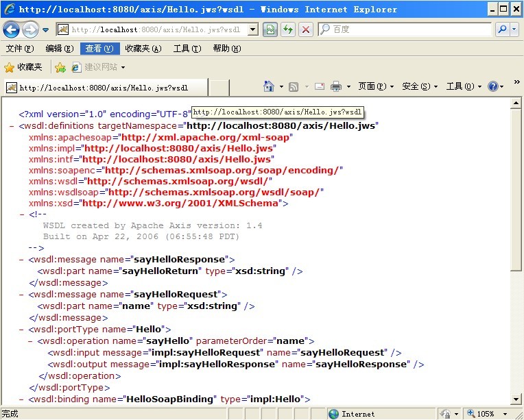
Task: Click the XMLSchema namespace URL text
Action: 180,203
